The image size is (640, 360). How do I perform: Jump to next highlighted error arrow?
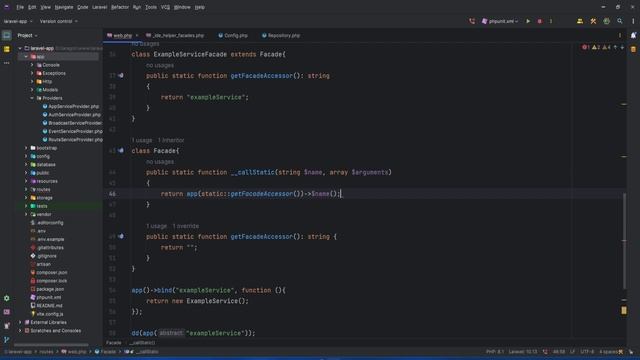pyautogui.click(x=622, y=47)
